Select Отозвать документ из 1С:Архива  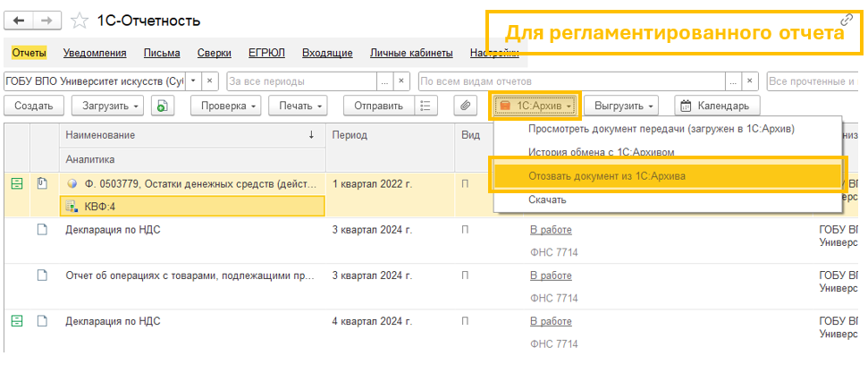click(668, 175)
